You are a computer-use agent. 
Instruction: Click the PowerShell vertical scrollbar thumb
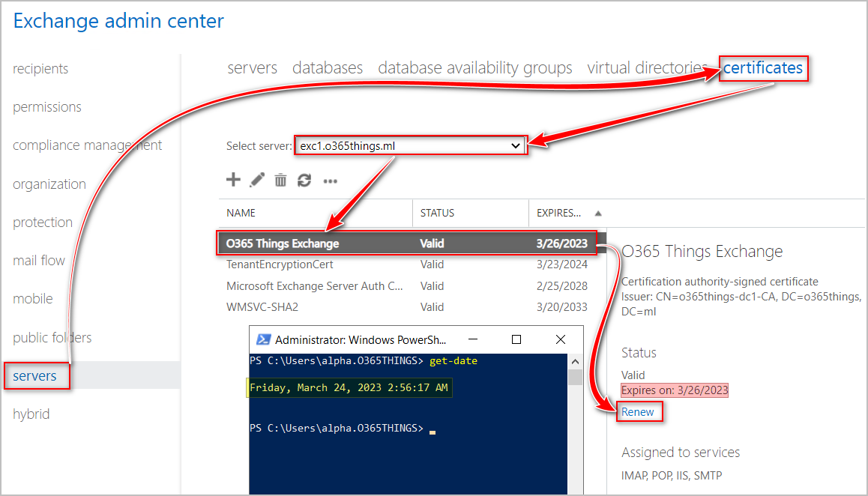(575, 378)
